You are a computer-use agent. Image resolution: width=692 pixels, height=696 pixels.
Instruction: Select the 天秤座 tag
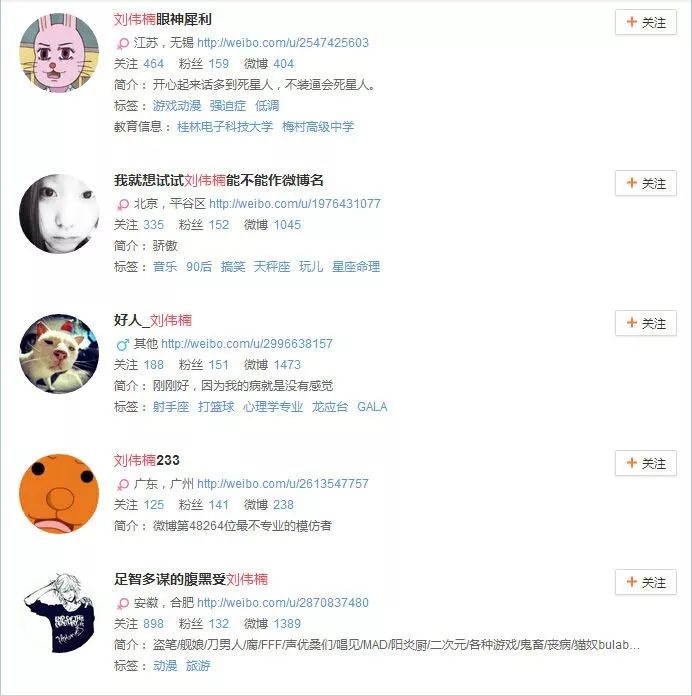(272, 267)
